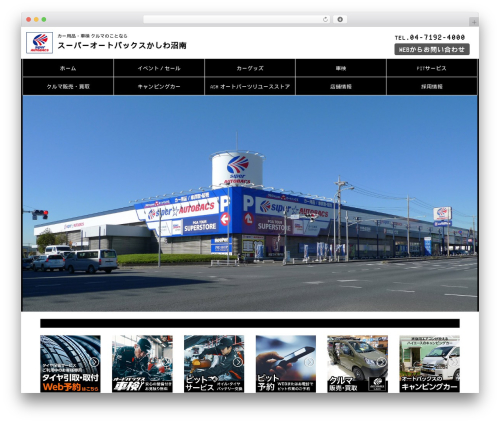Open キャンピングカー menu item

tap(159, 87)
